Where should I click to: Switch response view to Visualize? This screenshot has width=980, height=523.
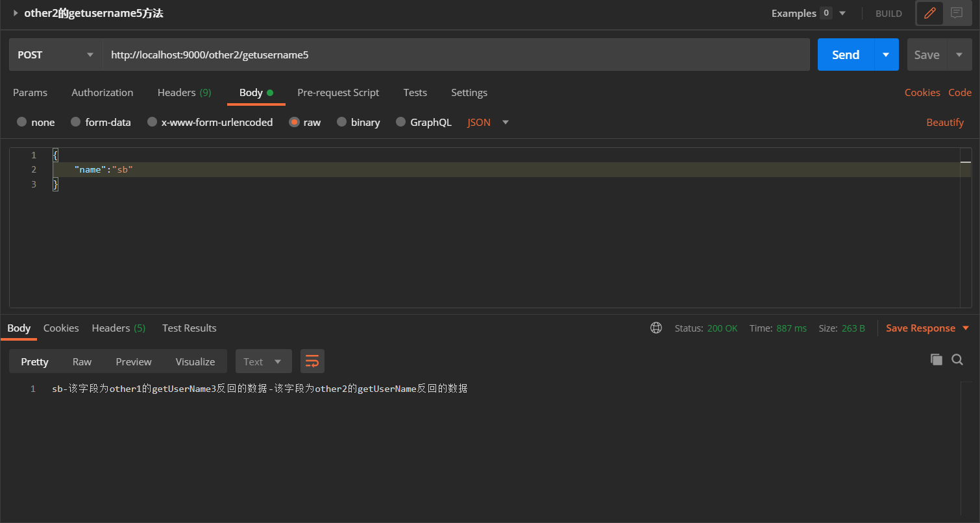pyautogui.click(x=195, y=361)
